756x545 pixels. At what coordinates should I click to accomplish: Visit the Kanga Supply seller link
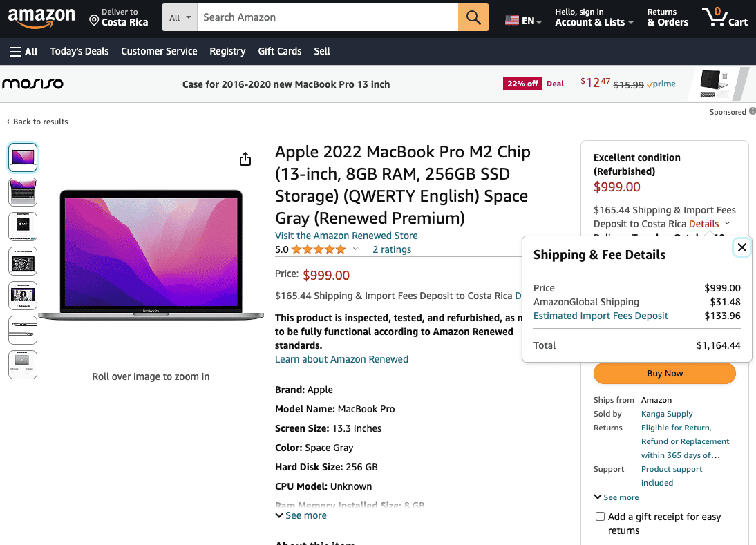point(666,413)
